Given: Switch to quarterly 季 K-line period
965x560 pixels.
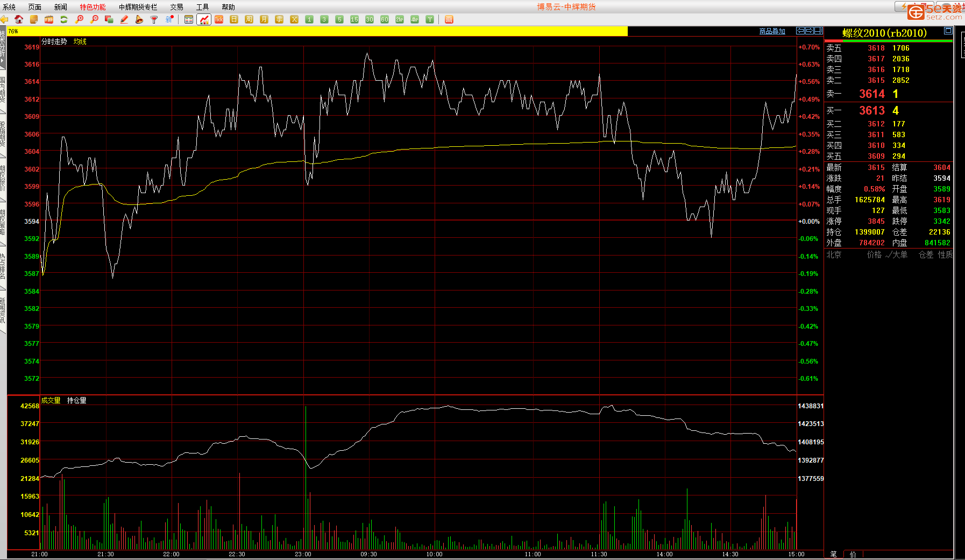Looking at the screenshot, I should pos(279,19).
